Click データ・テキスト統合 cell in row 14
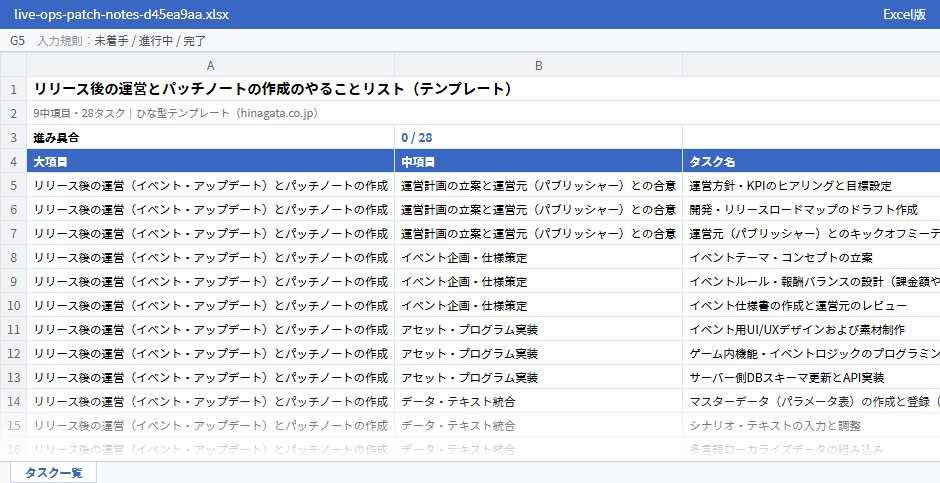Viewport: 940px width, 483px height. point(538,401)
